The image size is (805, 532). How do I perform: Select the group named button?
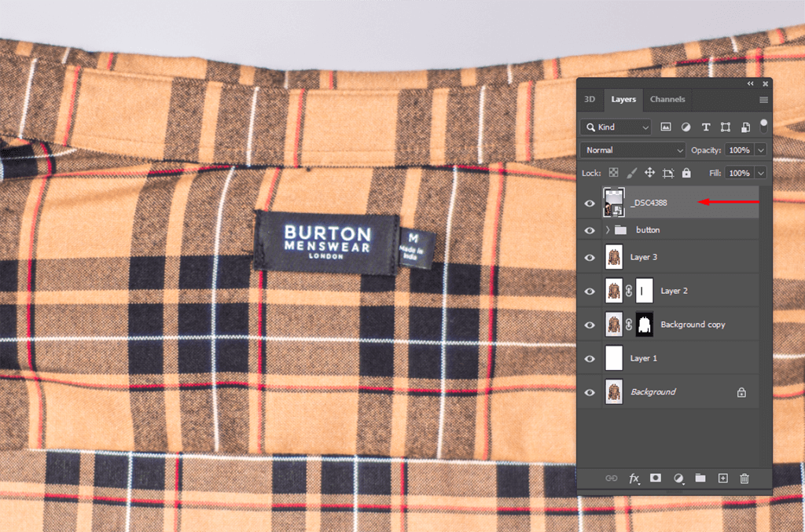click(x=648, y=229)
